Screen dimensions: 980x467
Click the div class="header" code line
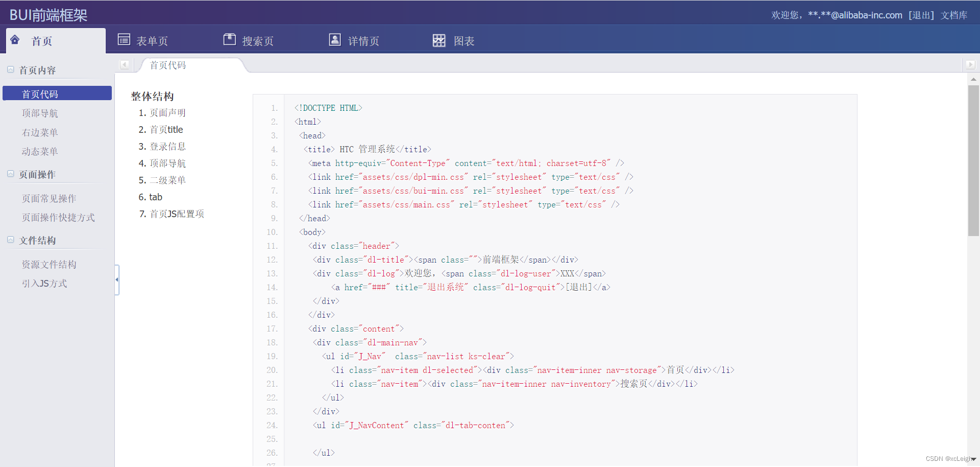point(354,246)
